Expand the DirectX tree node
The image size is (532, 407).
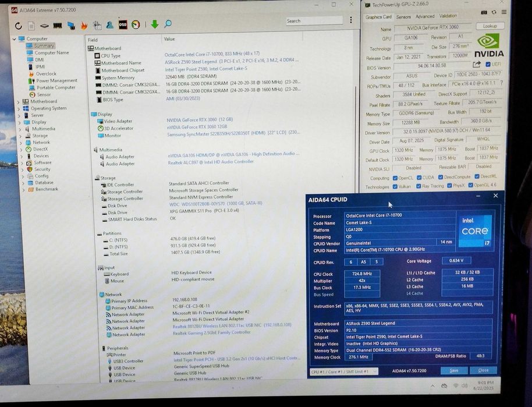[22, 150]
